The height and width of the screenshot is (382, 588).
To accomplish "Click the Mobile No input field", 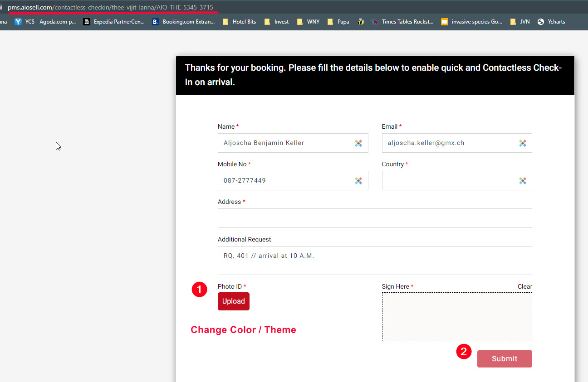I will pyautogui.click(x=293, y=180).
